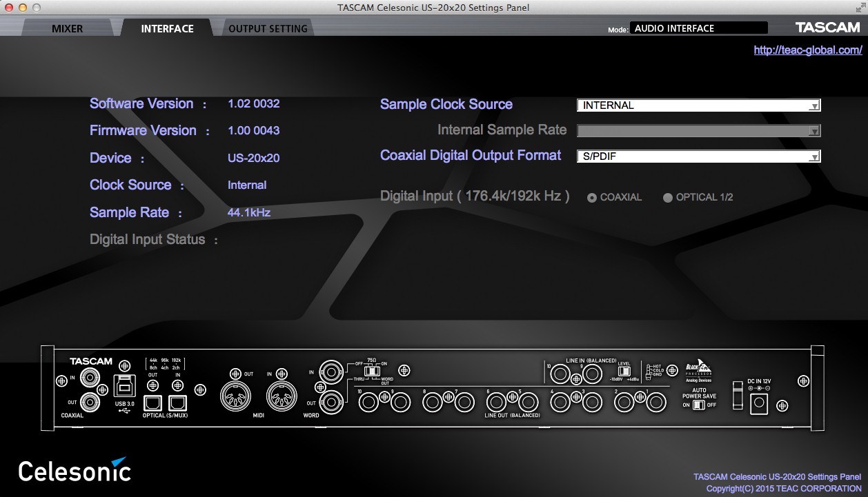Select OPTICAL 1/2 digital input radio button
Image resolution: width=868 pixels, height=497 pixels.
(x=667, y=198)
